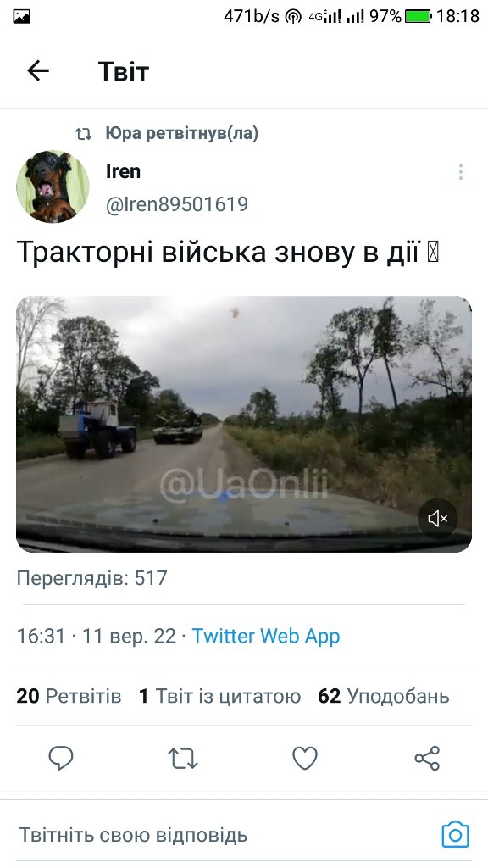488x868 pixels.
Task: View the 20 Ретвітів list
Action: coord(69,696)
